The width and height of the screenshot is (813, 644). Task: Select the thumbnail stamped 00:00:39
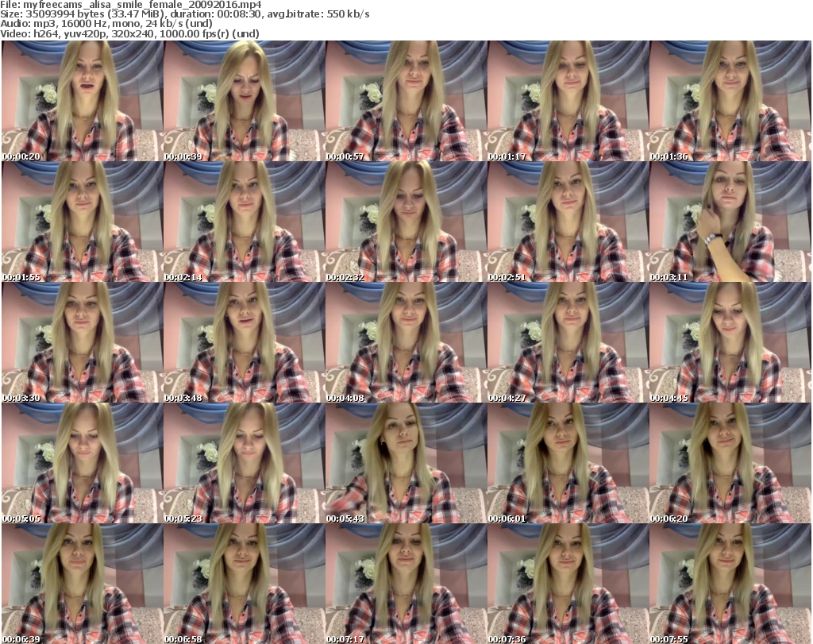(245, 101)
